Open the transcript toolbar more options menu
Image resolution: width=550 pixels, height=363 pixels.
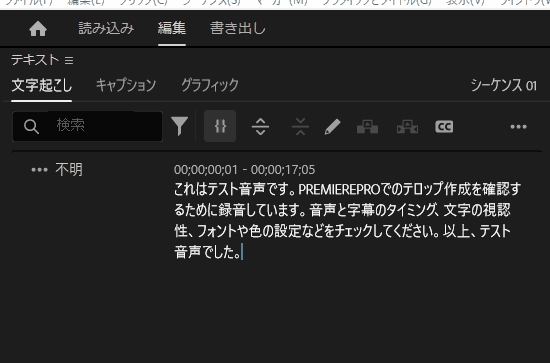point(518,127)
